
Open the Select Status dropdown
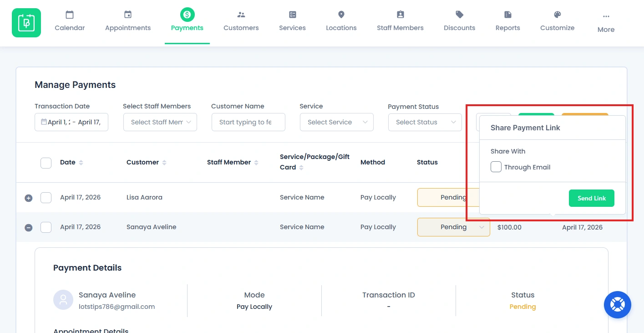[425, 122]
